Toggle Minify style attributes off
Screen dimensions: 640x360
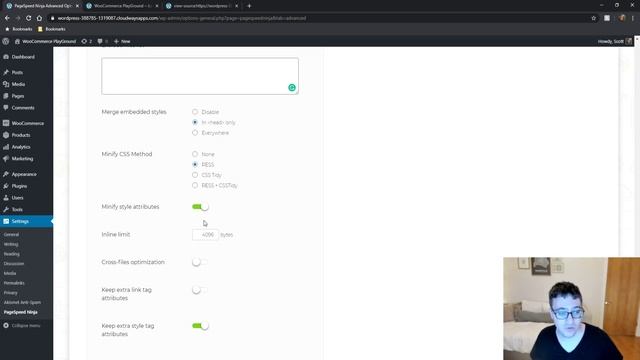click(200, 207)
